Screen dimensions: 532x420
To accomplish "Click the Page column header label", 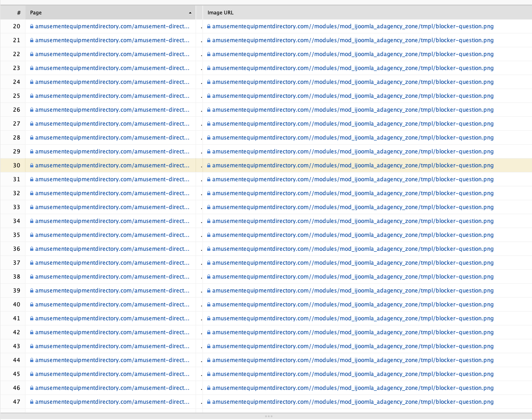I will (36, 13).
